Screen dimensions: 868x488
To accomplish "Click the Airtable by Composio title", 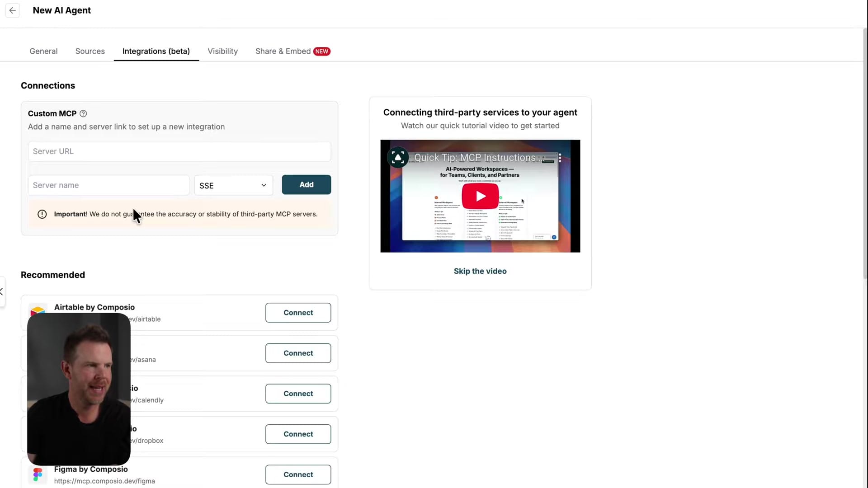I will tap(94, 307).
